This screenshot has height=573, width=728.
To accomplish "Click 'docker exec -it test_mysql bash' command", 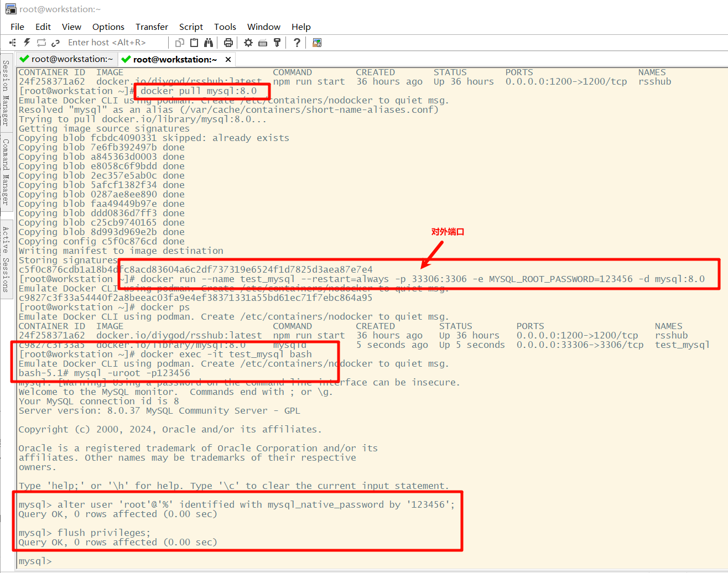I will pos(226,354).
